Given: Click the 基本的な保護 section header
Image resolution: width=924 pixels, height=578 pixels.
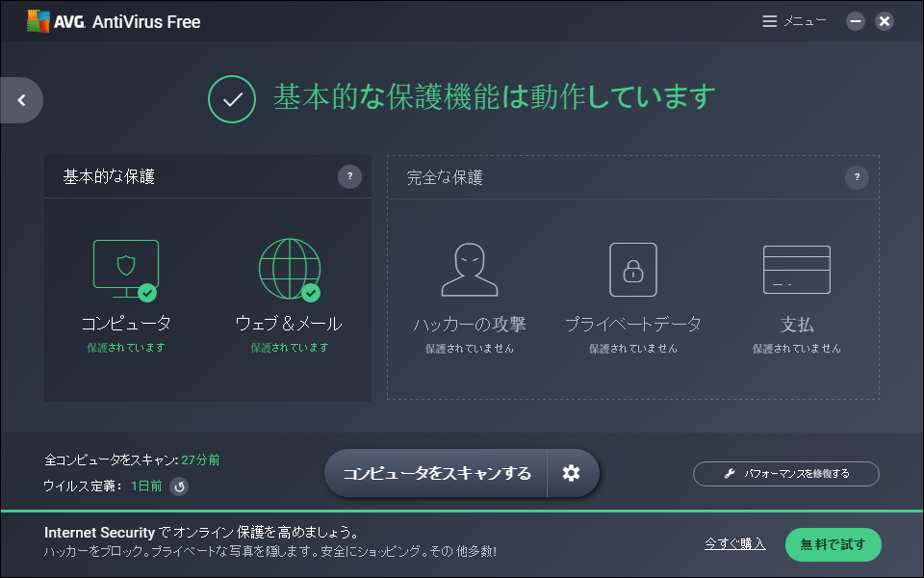Looking at the screenshot, I should coord(109,176).
